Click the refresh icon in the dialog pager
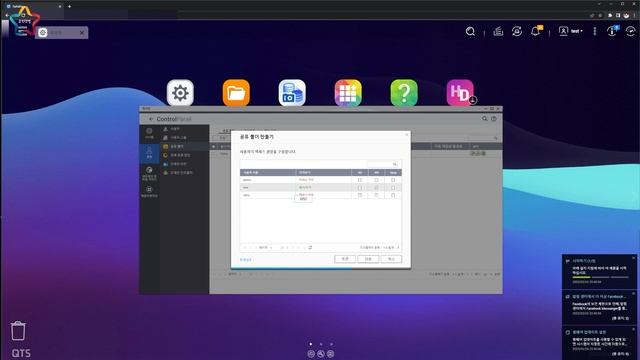 tap(310, 247)
